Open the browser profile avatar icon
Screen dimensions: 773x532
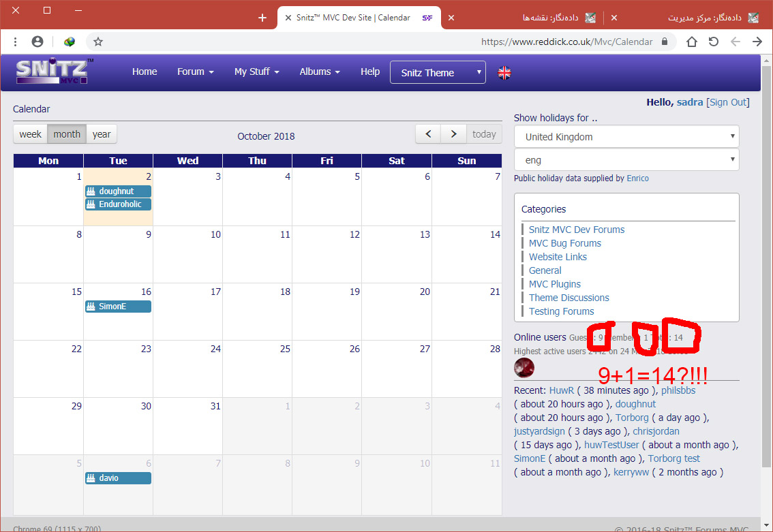coord(37,42)
